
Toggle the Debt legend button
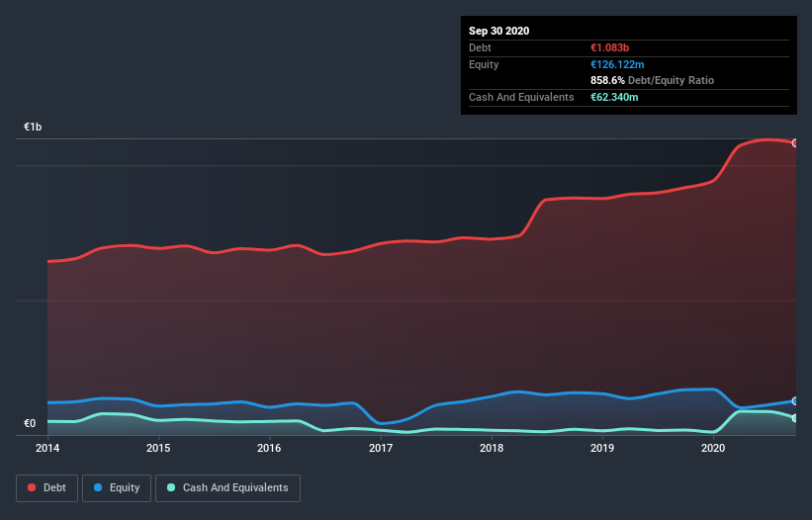tap(47, 488)
